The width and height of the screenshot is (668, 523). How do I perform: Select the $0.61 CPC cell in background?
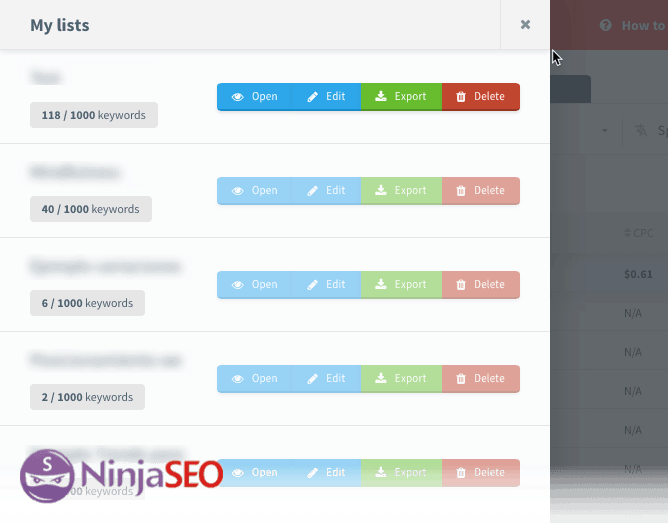(x=638, y=274)
